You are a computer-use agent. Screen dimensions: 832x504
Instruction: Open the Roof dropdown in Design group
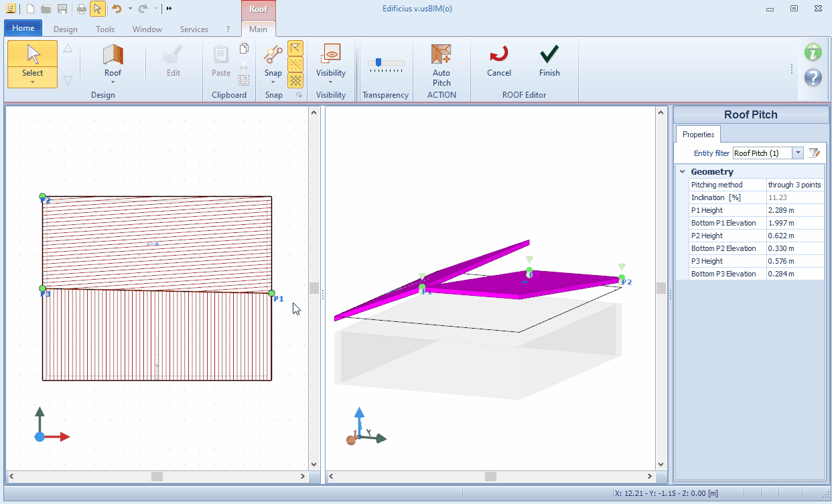pos(113,64)
